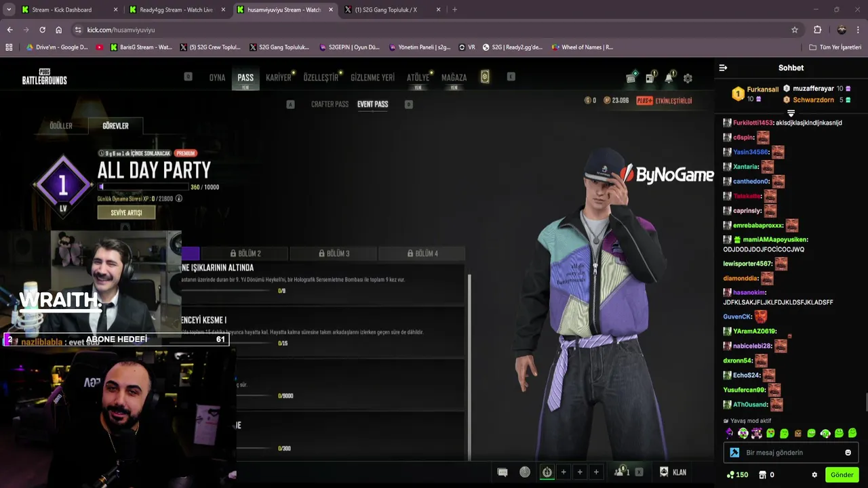The image size is (868, 488).
Task: Open the GİZLENME YERİ menu
Action: point(372,77)
